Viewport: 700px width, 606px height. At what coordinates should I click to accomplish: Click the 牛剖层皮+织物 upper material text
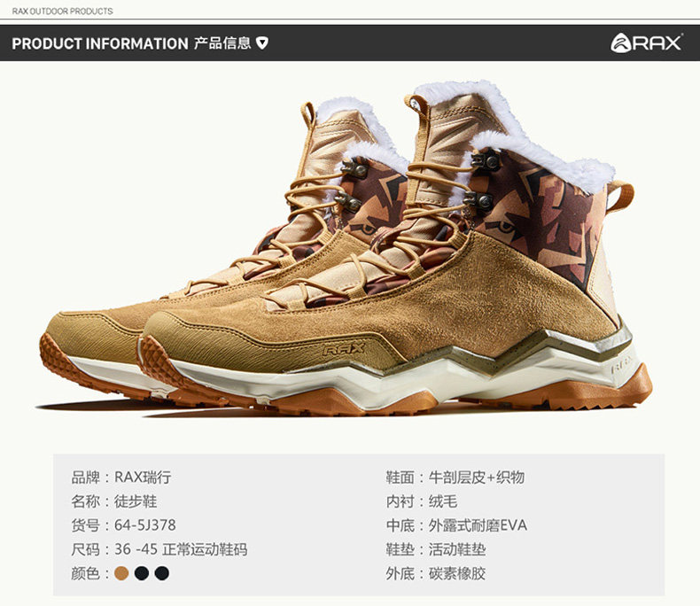[477, 477]
